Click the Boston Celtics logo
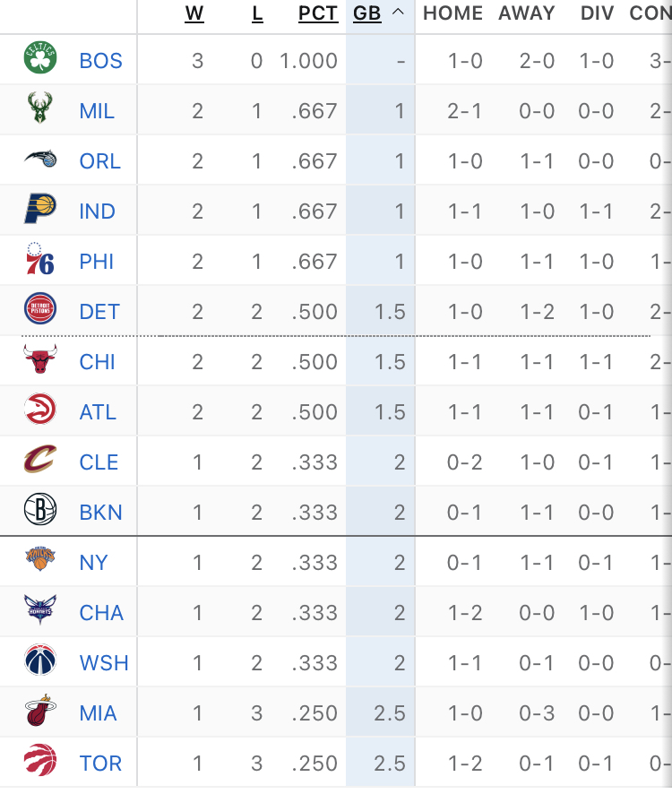 tap(40, 57)
